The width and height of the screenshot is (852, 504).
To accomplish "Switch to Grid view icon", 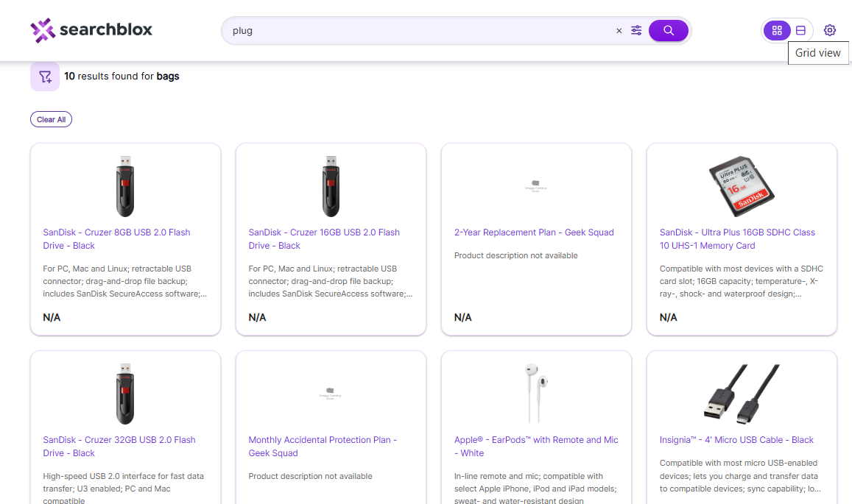I will point(777,30).
